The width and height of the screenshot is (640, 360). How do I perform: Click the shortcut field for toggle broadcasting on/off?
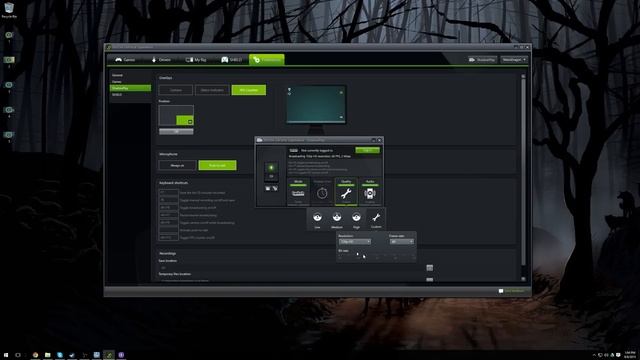click(x=169, y=207)
